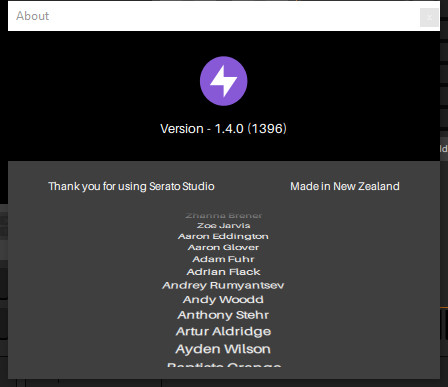Click the name Aaron Glover
The image size is (448, 387).
(223, 247)
